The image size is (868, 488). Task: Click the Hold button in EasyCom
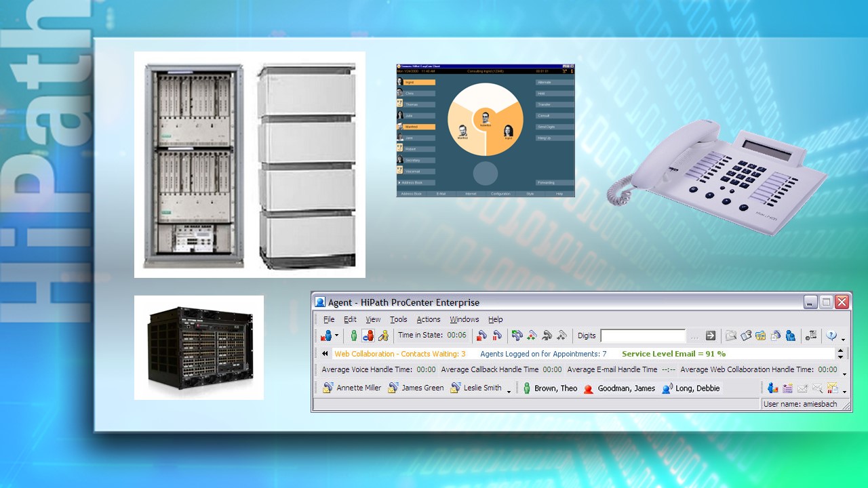tap(555, 94)
